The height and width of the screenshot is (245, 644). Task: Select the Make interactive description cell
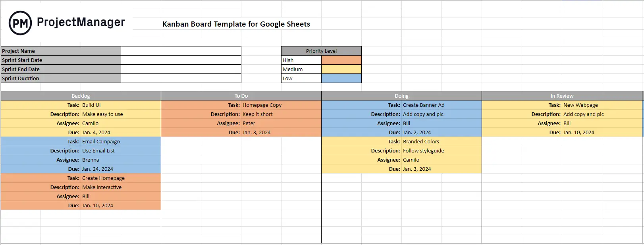pos(121,187)
